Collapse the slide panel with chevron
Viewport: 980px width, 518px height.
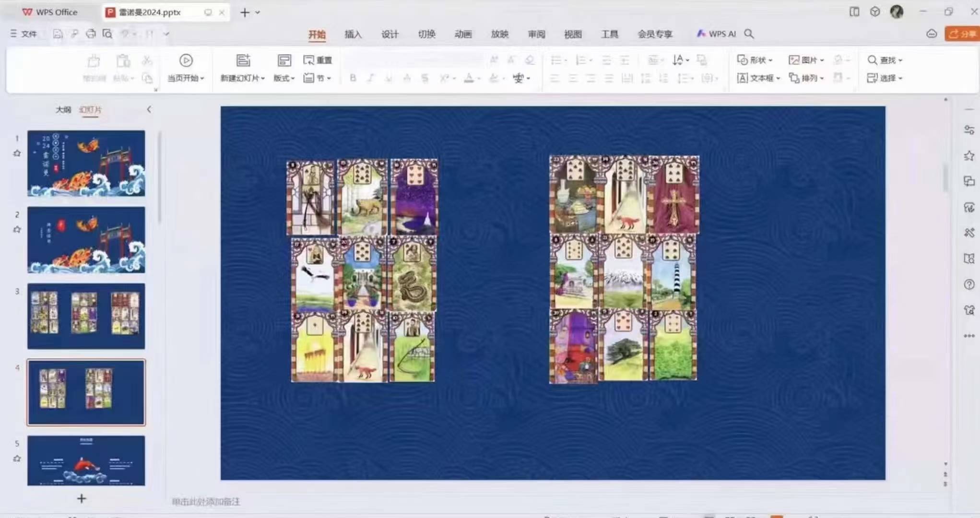[x=149, y=109]
